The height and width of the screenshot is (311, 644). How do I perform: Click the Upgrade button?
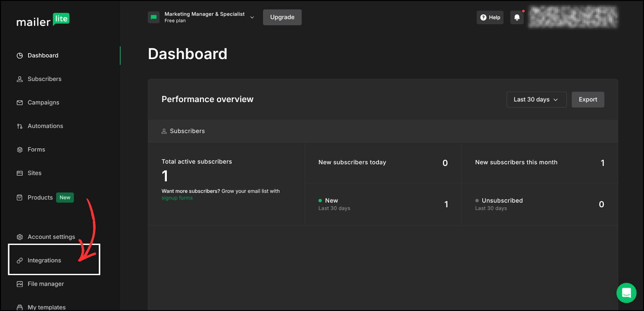pos(282,17)
